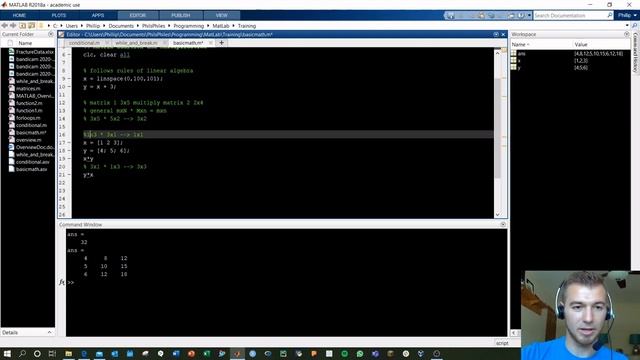Open Task View in the taskbar

pyautogui.click(x=52, y=353)
